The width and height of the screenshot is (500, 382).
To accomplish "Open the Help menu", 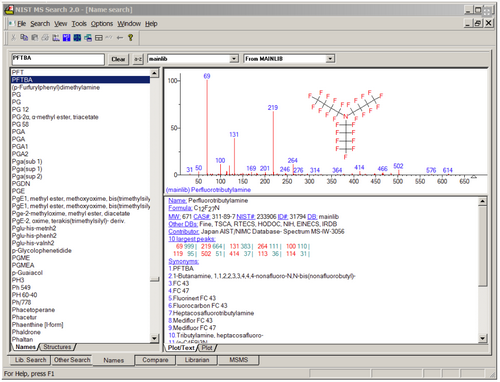I will coord(151,24).
